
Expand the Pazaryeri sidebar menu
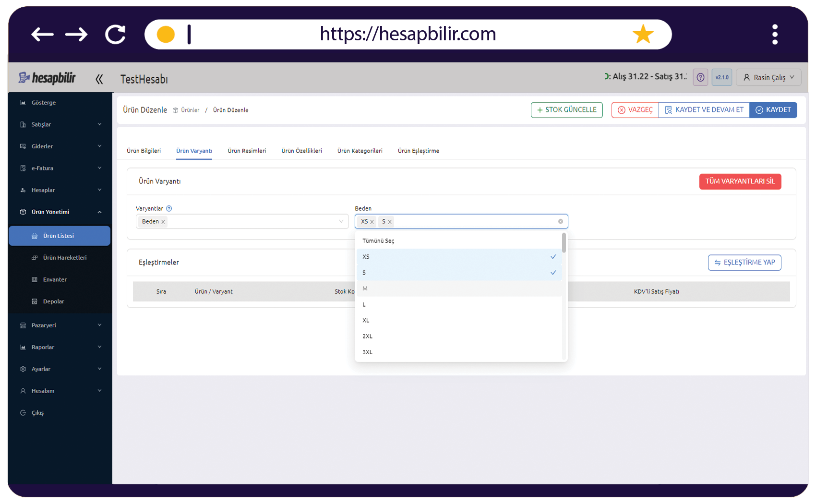(x=60, y=325)
